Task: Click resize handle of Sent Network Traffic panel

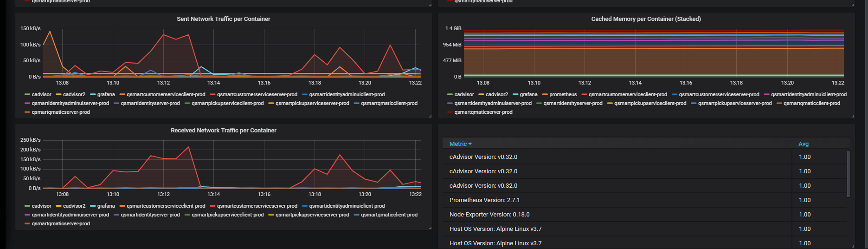Action: tap(430, 116)
